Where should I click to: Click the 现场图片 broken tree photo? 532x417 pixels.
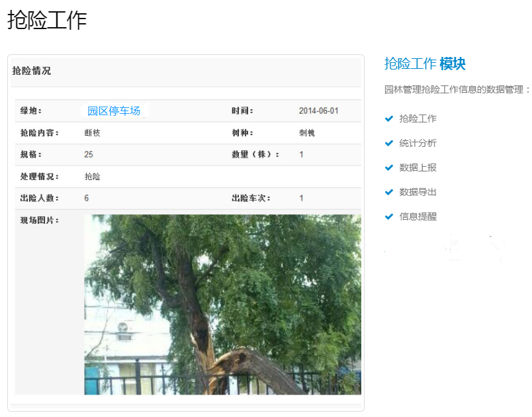[222, 304]
